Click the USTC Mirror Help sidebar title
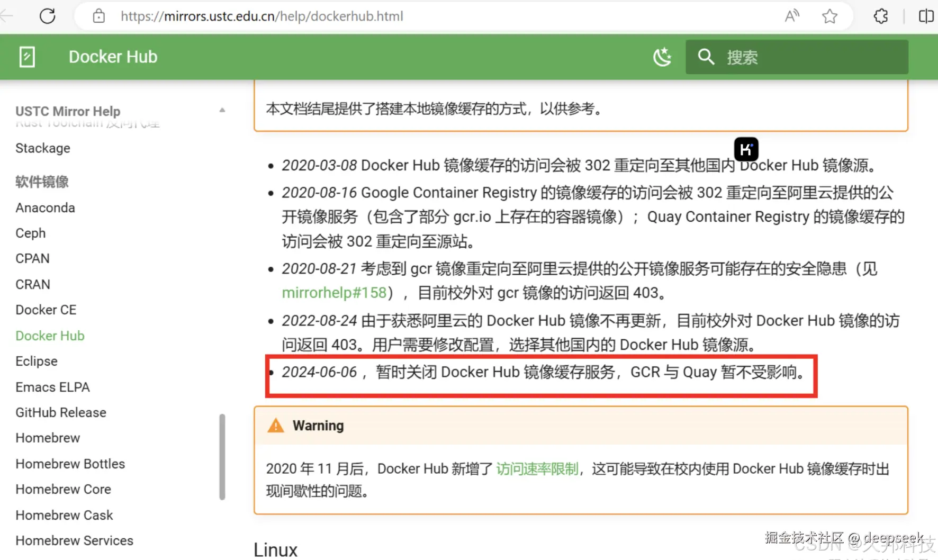The width and height of the screenshot is (938, 560). point(68,111)
